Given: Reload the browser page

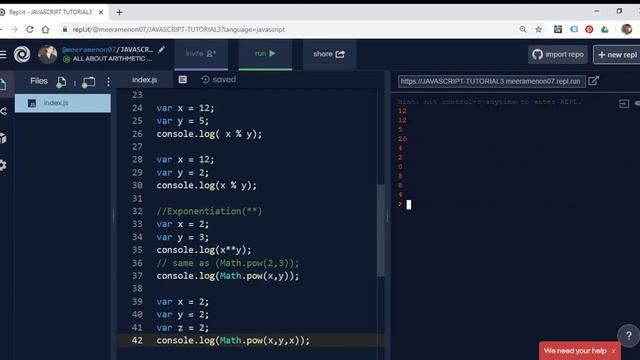Looking at the screenshot, I should coord(30,29).
